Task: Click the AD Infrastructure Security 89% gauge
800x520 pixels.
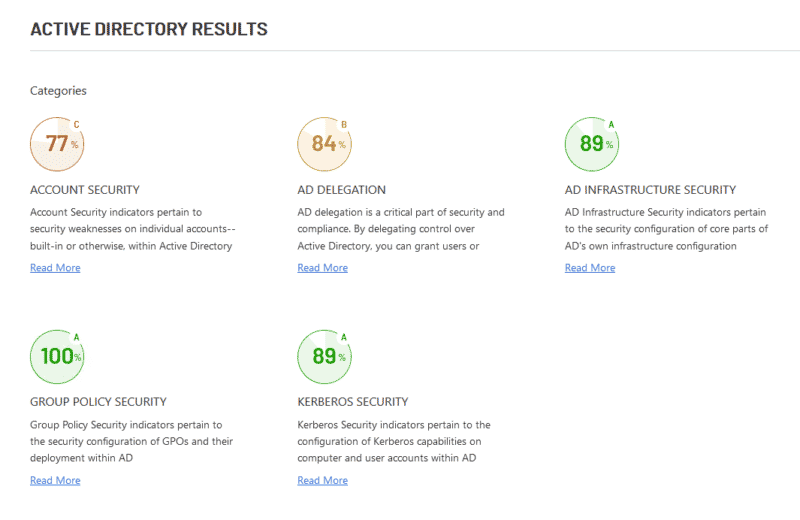Action: 591,144
